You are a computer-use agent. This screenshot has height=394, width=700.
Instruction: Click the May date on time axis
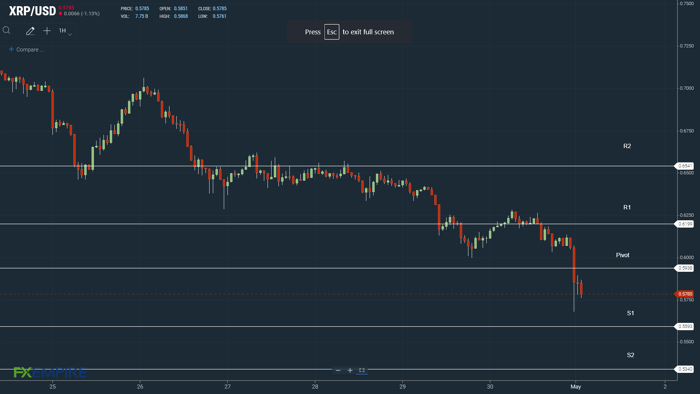coord(575,386)
